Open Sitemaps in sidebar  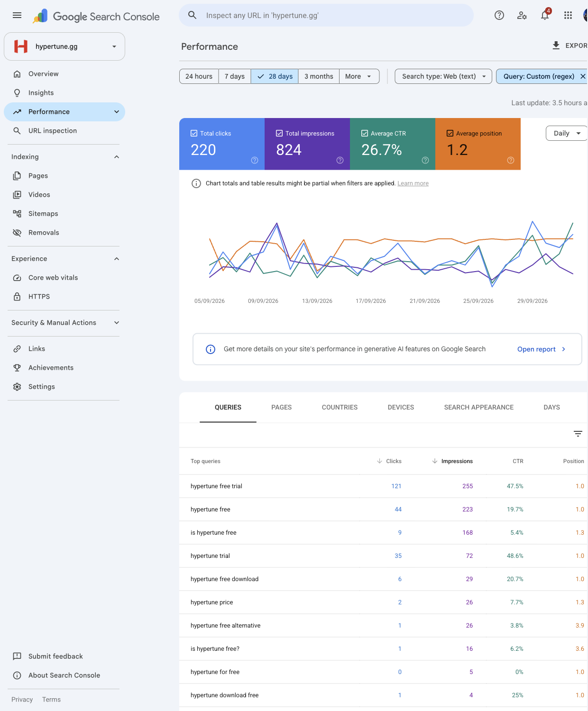(64, 214)
